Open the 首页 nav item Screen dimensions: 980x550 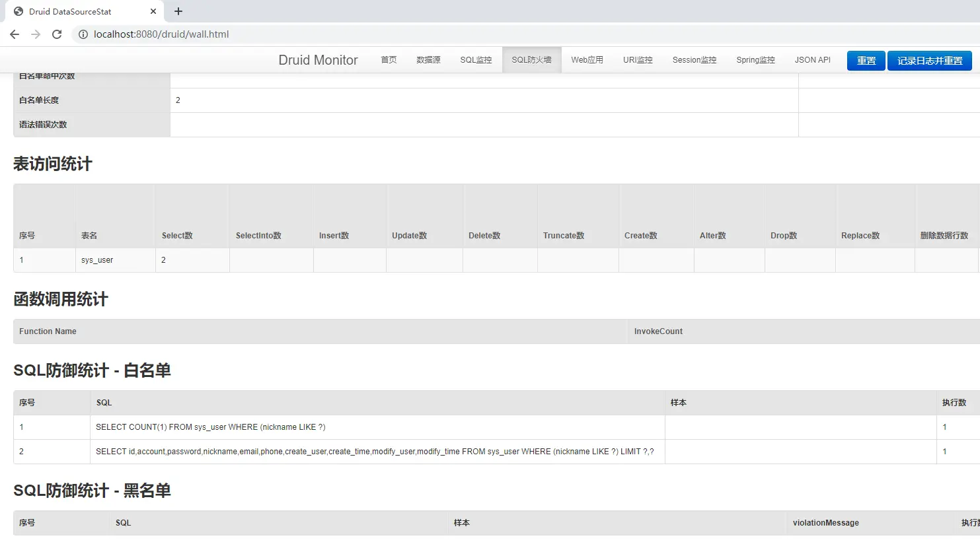coord(389,60)
